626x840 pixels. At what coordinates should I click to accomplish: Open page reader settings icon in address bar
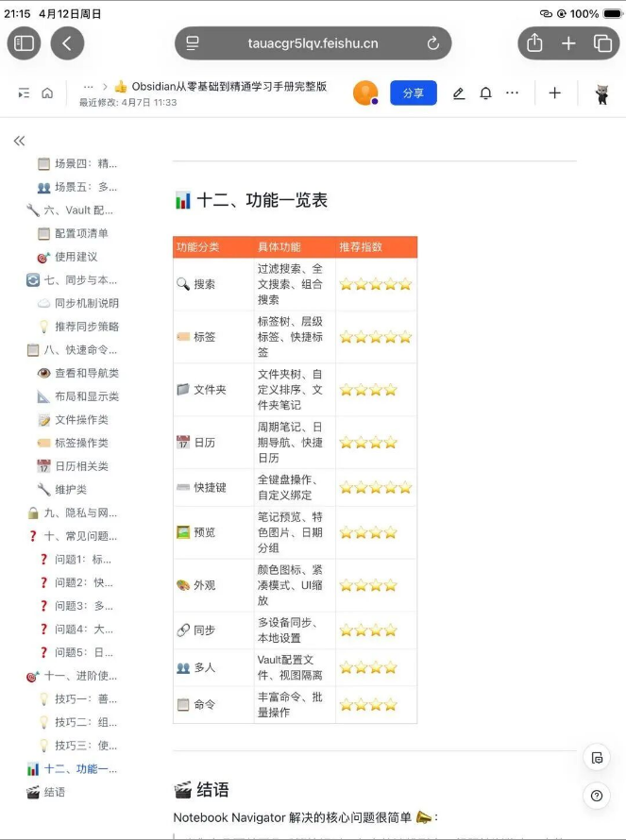click(x=193, y=43)
